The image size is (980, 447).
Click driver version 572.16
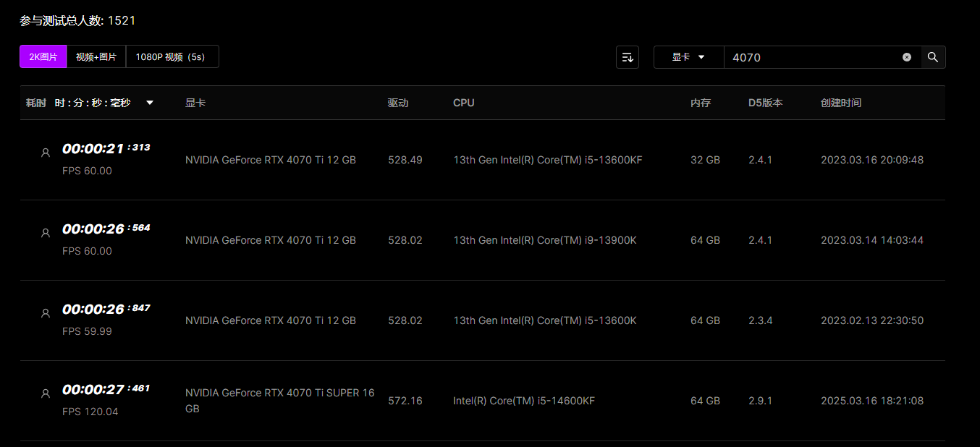pyautogui.click(x=405, y=401)
